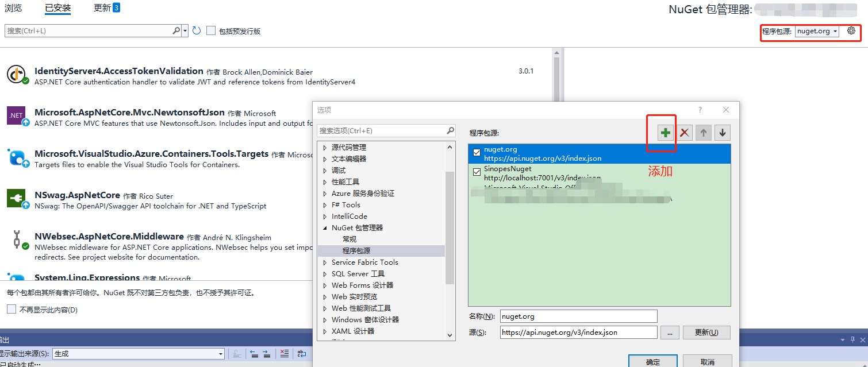Click the Update button for package source
Viewport: 868px width, 367px height.
pyautogui.click(x=706, y=332)
